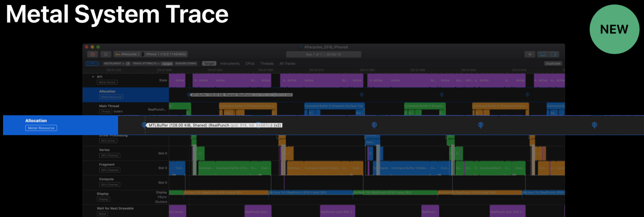Toggle the right inspector pane view button
The width and height of the screenshot is (644, 217).
(553, 54)
